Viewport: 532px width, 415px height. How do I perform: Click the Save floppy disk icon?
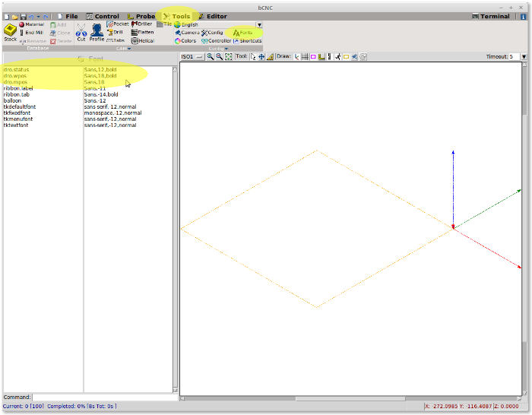(x=23, y=17)
